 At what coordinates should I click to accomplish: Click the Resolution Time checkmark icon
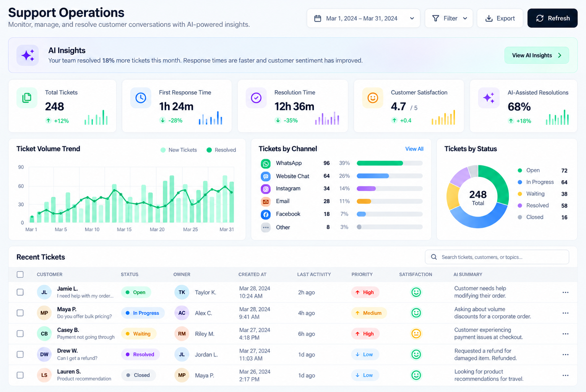pyautogui.click(x=256, y=98)
